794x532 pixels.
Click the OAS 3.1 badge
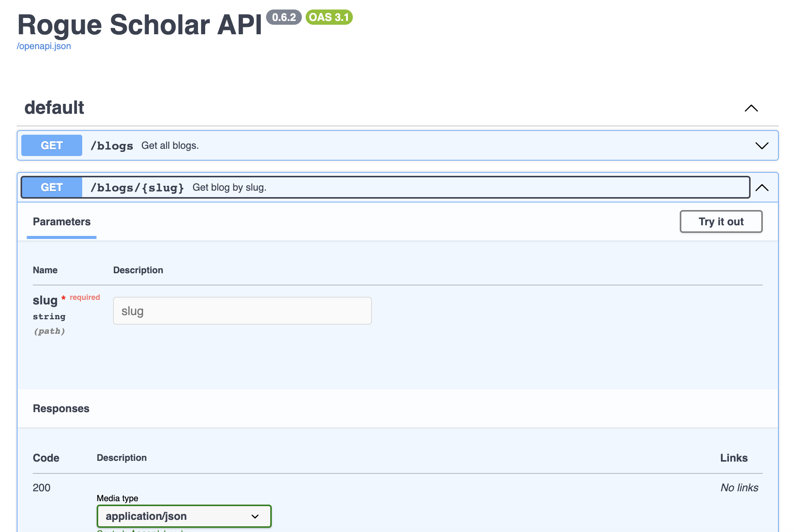[329, 17]
